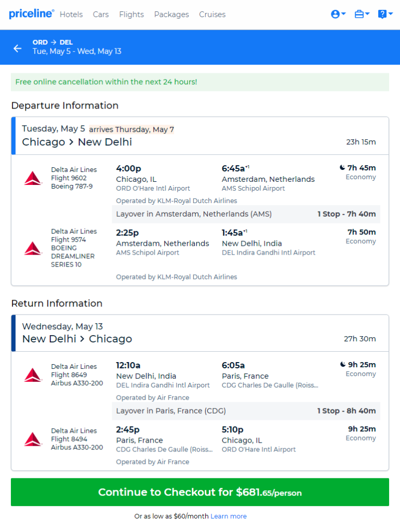Go back using the left arrow icon
This screenshot has height=532, width=400.
18,48
